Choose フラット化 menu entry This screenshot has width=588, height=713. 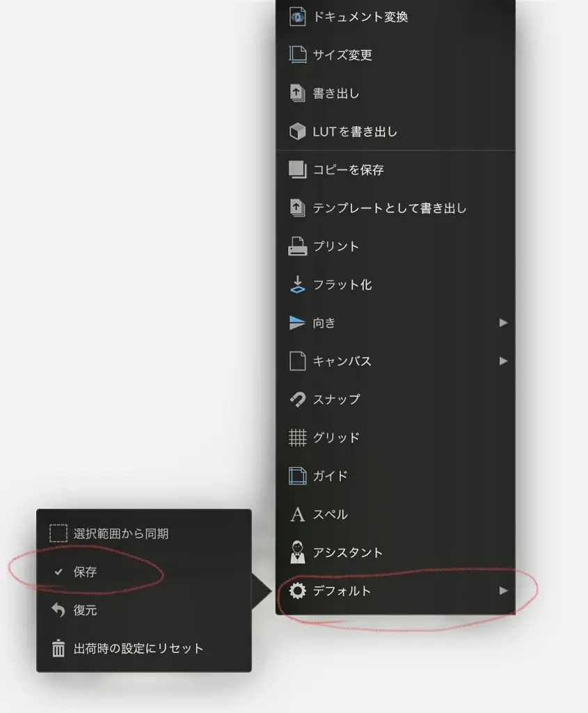pos(395,284)
